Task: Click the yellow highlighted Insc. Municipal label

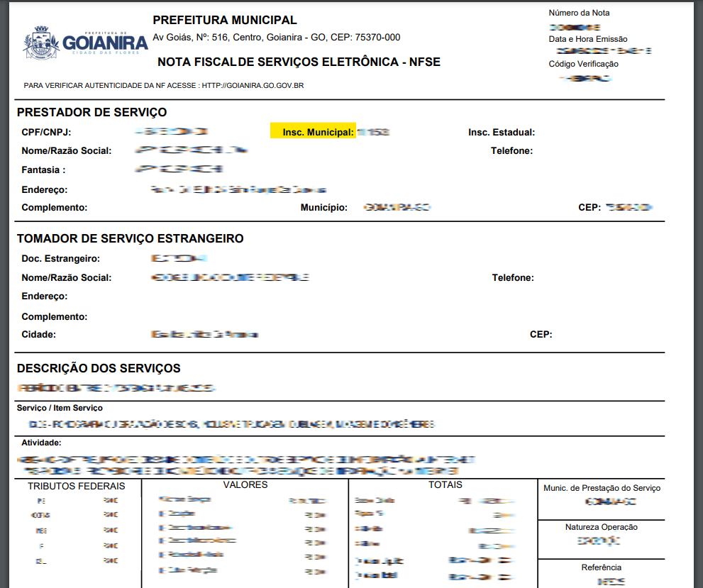Action: coord(313,132)
